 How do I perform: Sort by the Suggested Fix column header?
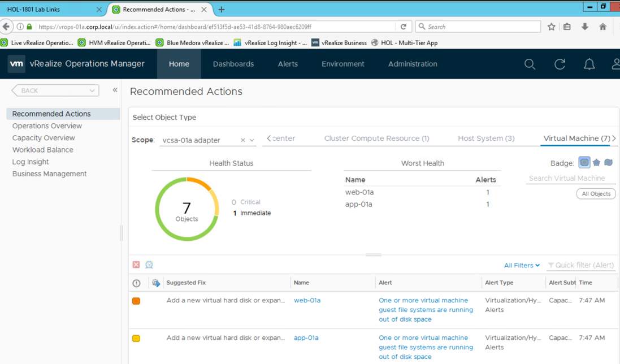tap(187, 283)
